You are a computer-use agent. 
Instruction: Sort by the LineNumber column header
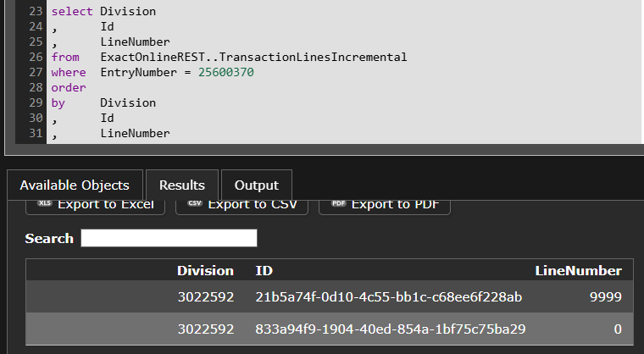pos(578,271)
